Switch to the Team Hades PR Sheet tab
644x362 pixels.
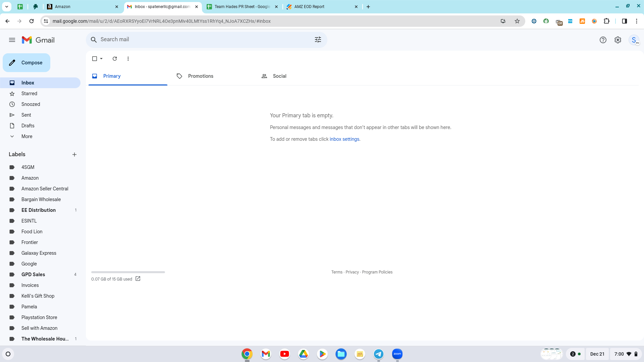(x=242, y=7)
